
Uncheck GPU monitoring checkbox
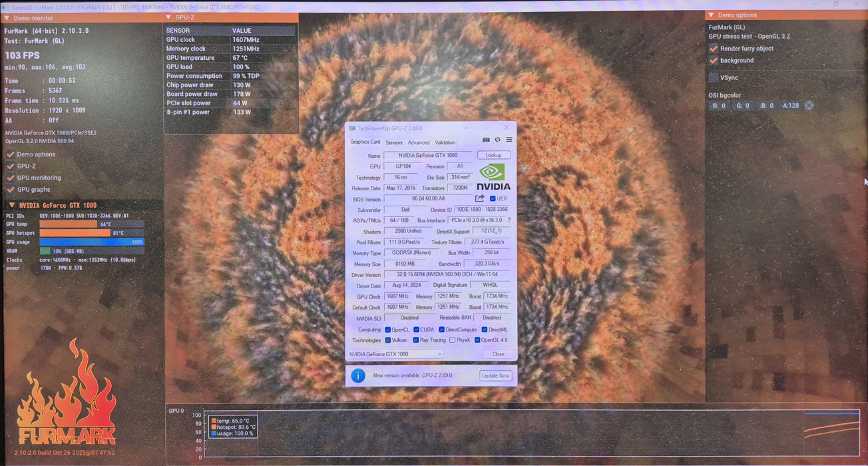click(10, 178)
